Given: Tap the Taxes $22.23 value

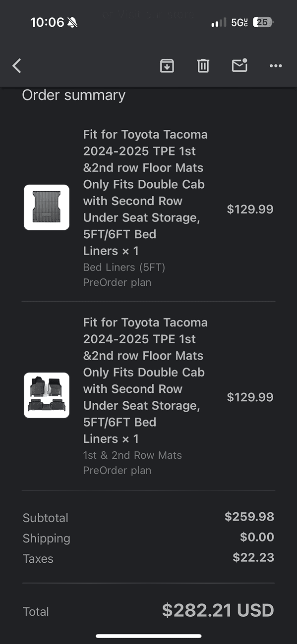Looking at the screenshot, I should tap(253, 557).
